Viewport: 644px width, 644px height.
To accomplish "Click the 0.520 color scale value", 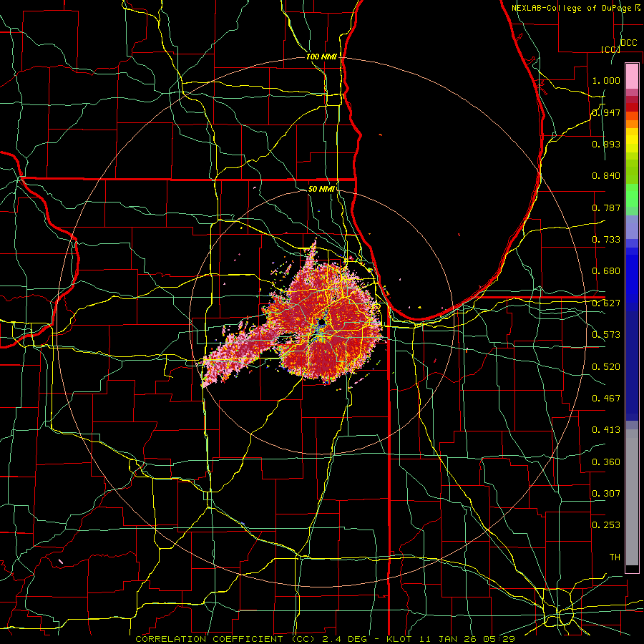I will click(606, 367).
